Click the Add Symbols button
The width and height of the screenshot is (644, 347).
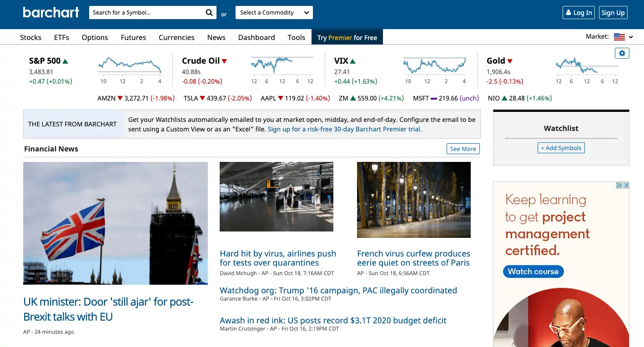click(561, 148)
